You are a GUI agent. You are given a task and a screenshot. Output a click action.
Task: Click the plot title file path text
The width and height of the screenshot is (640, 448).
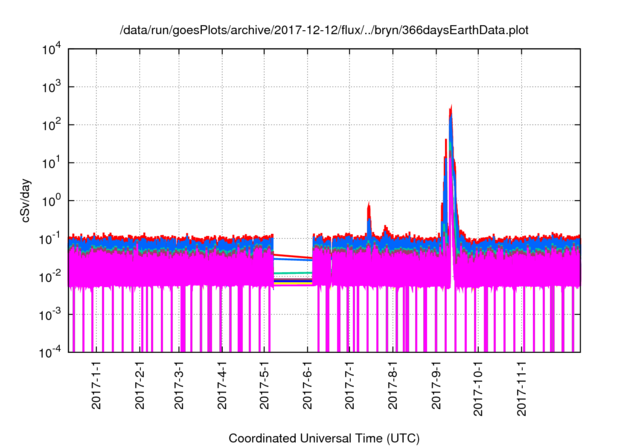coord(320,30)
